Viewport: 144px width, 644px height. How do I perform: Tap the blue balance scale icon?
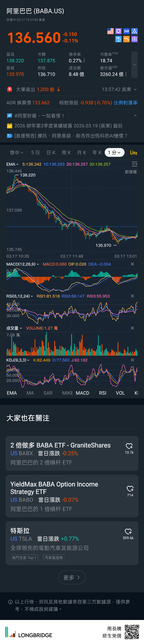[x=118, y=39]
